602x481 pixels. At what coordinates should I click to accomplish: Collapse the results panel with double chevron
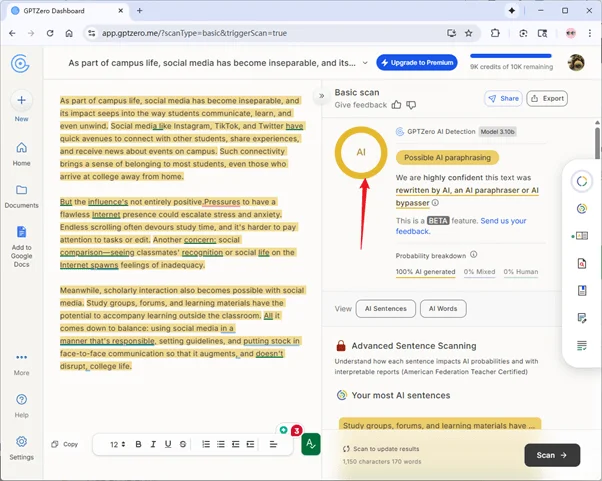(322, 96)
